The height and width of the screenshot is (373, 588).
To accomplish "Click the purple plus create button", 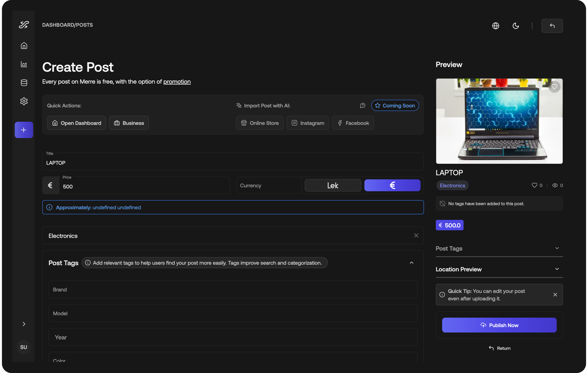I will pos(24,130).
